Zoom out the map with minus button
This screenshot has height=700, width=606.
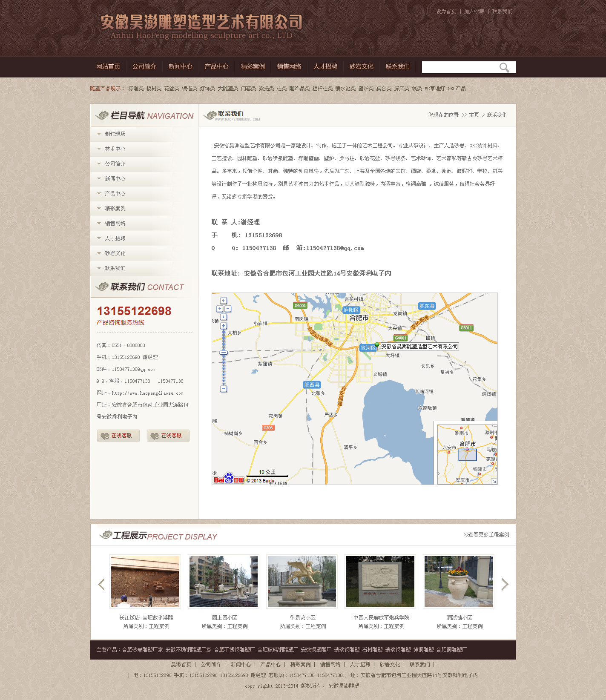224,389
